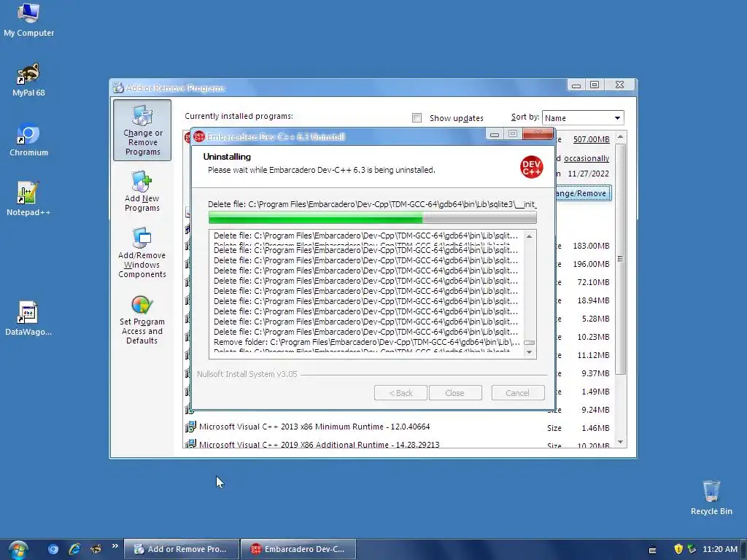Click the uninstall progress bar
Viewport: 747px width, 560px height.
[373, 217]
